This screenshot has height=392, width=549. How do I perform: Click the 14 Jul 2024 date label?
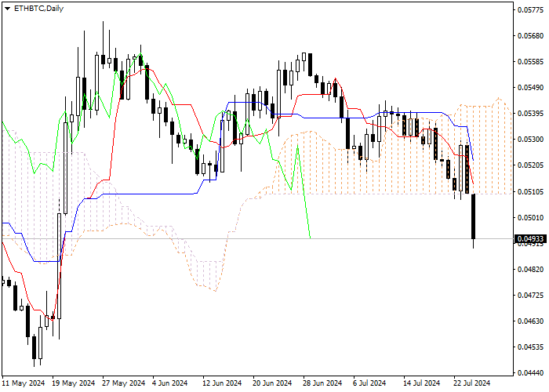pos(422,383)
